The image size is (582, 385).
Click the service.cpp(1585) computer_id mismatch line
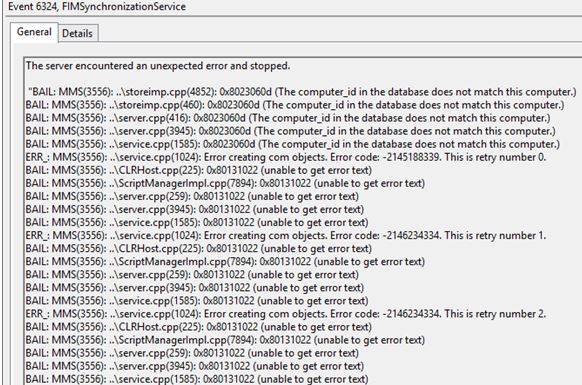(x=293, y=144)
